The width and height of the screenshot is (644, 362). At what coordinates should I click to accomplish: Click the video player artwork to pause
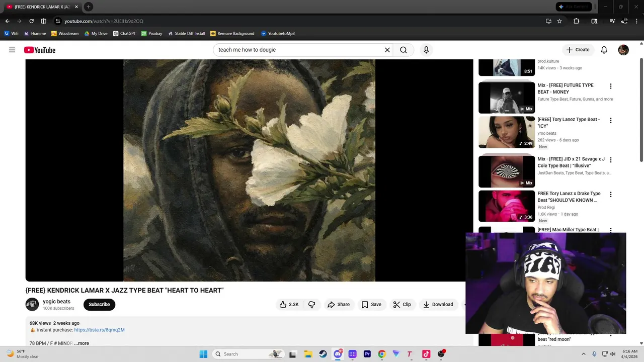tap(249, 170)
